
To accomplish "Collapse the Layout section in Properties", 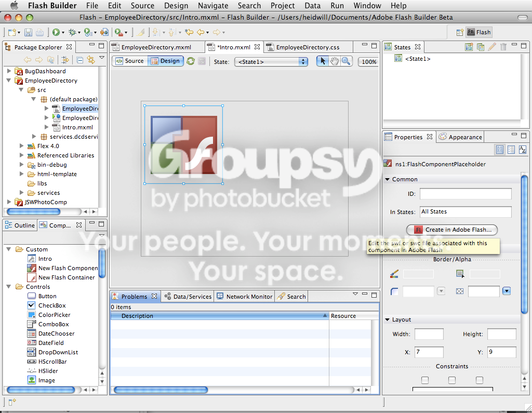I will 388,319.
